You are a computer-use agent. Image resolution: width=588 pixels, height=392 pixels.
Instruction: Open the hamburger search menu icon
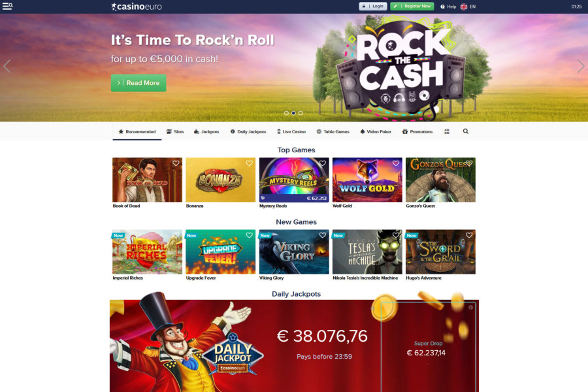[7, 6]
